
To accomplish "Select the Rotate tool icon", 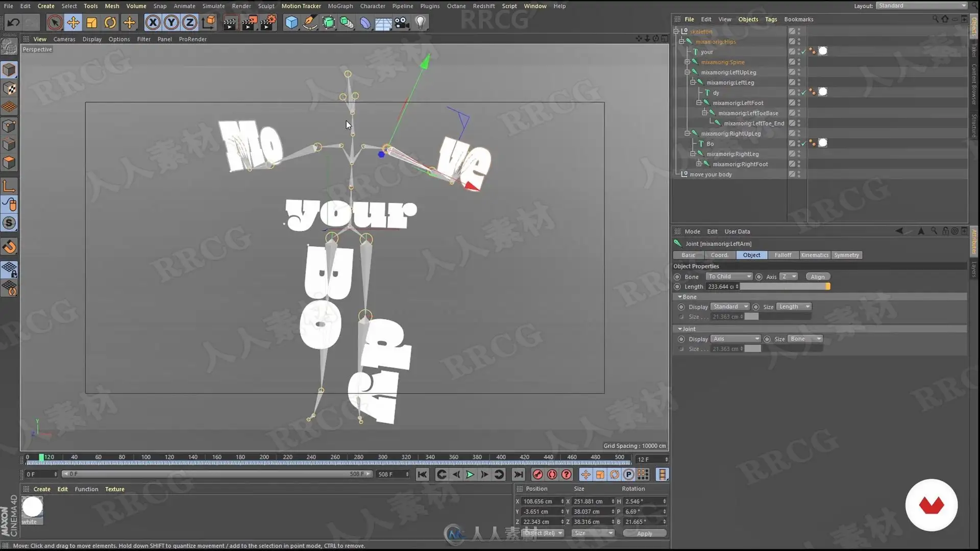I will click(110, 22).
